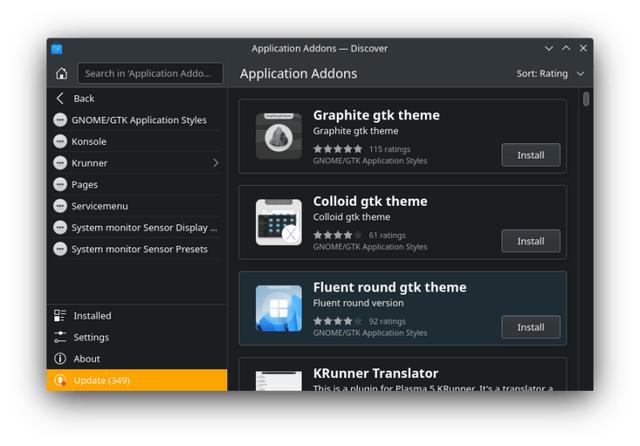Open the Graphite gtk theme thumbnail
The image size is (640, 446).
tap(279, 136)
